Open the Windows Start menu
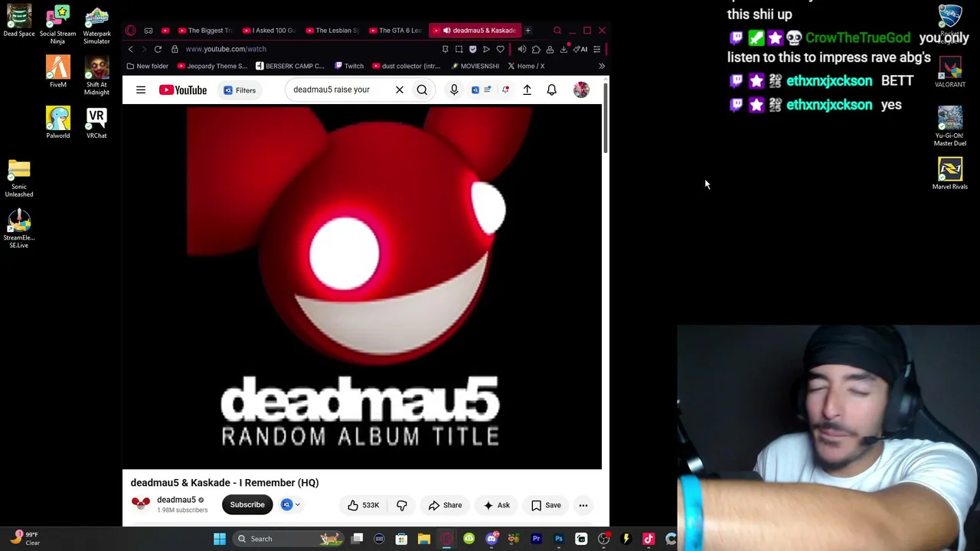Screen dimensions: 980x551 click(x=220, y=539)
